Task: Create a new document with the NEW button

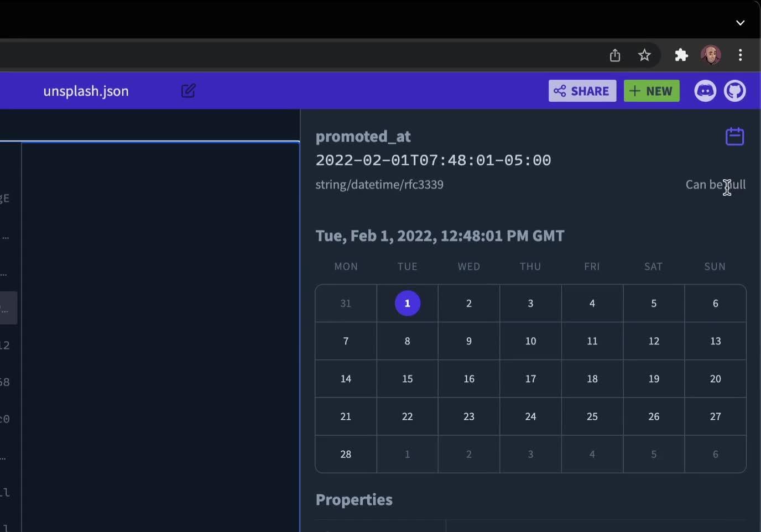Action: [651, 91]
